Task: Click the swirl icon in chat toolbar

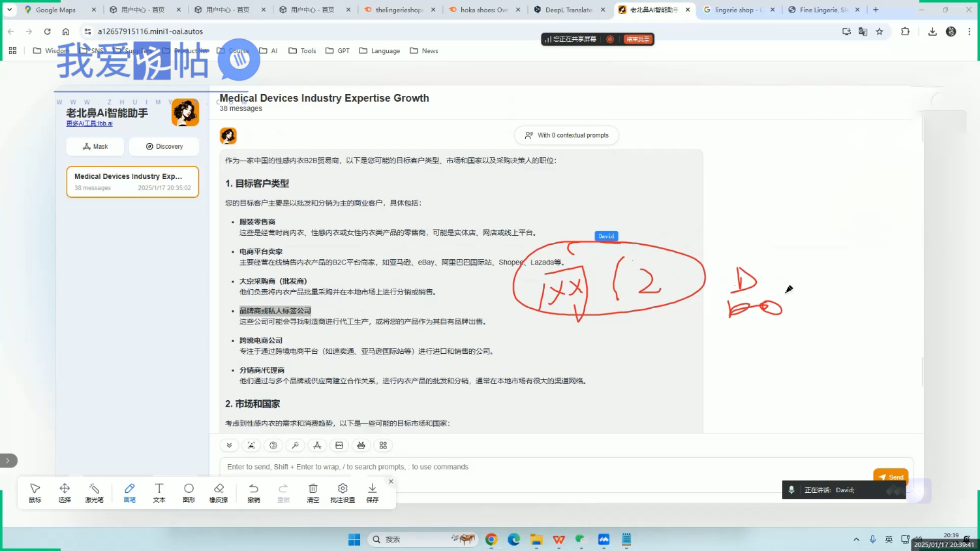Action: tap(273, 445)
